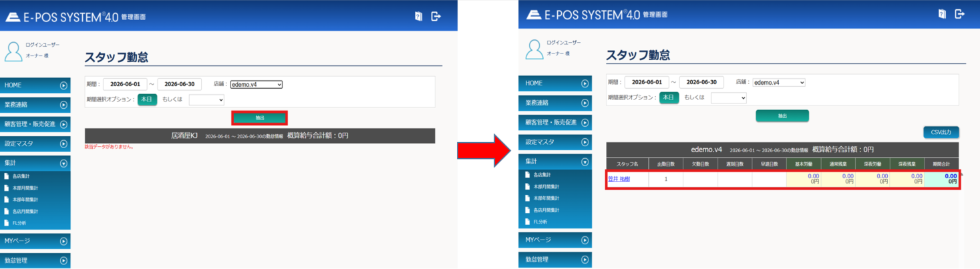
Task: Click 通常残業 column header
Action: (x=838, y=164)
